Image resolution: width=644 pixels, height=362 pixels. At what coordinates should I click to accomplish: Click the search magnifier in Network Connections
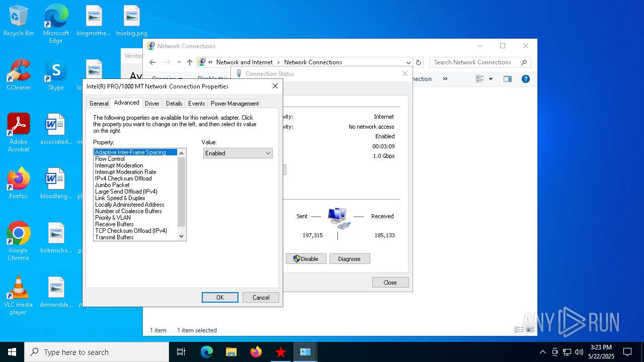524,62
